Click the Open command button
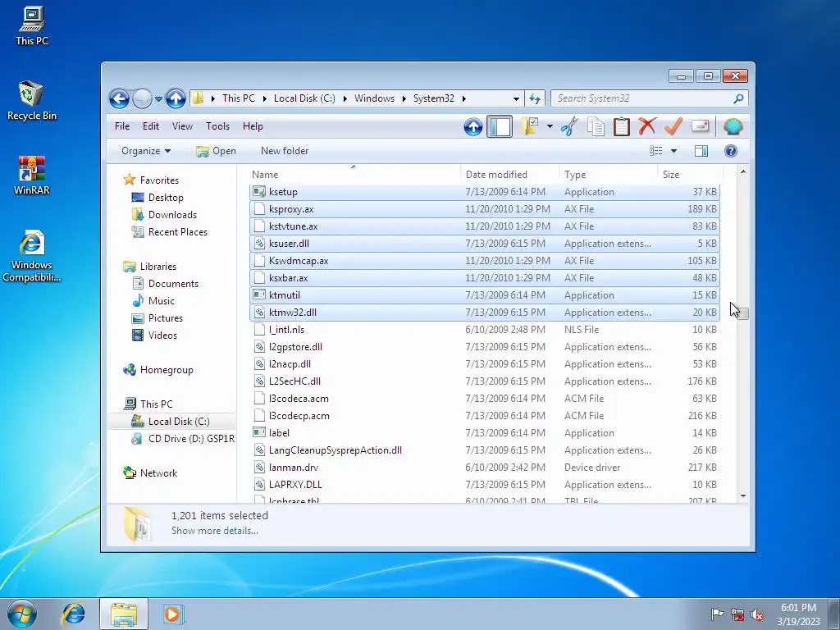The width and height of the screenshot is (840, 630). click(x=216, y=151)
